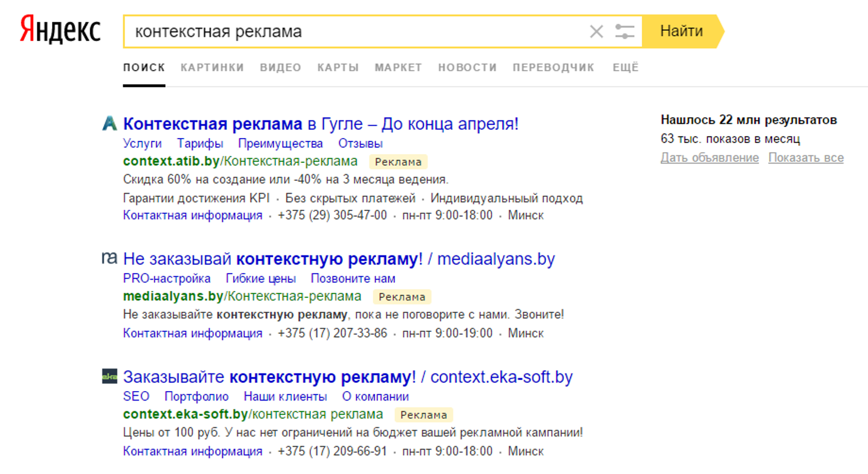868x474 pixels.
Task: Open advanced search settings sliders icon
Action: coord(625,31)
